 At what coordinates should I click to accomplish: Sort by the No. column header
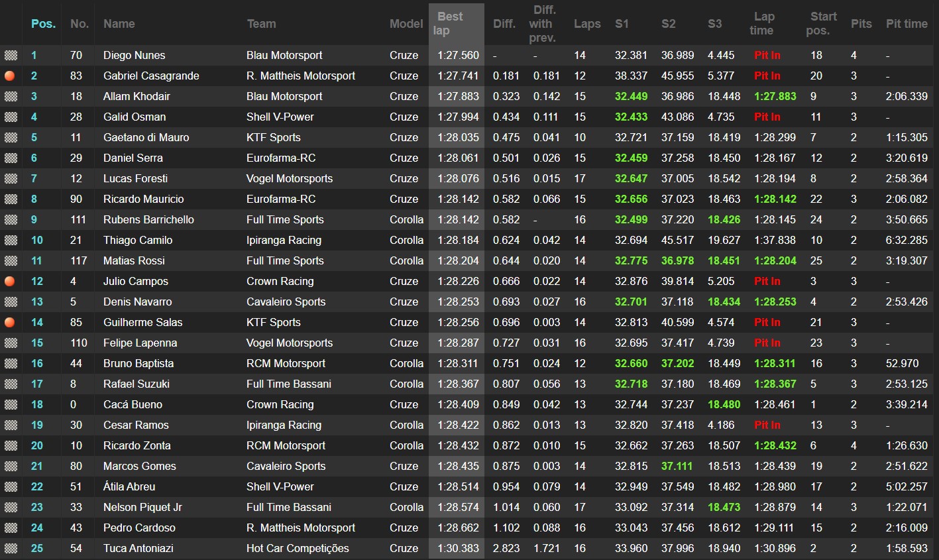pyautogui.click(x=80, y=24)
